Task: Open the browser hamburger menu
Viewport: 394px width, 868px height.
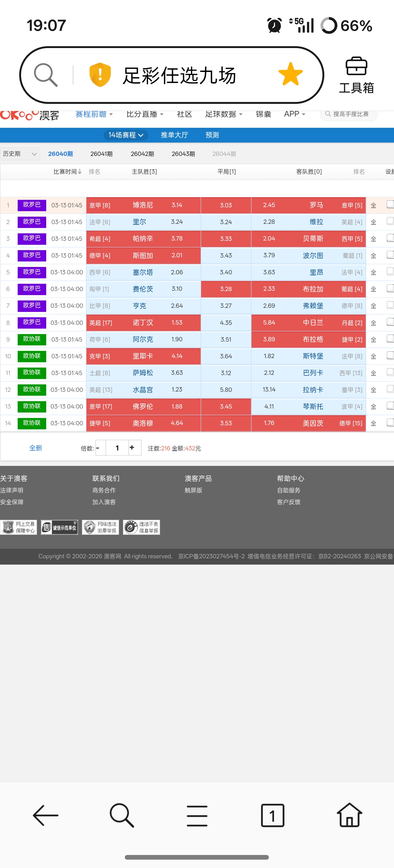Action: tap(197, 815)
